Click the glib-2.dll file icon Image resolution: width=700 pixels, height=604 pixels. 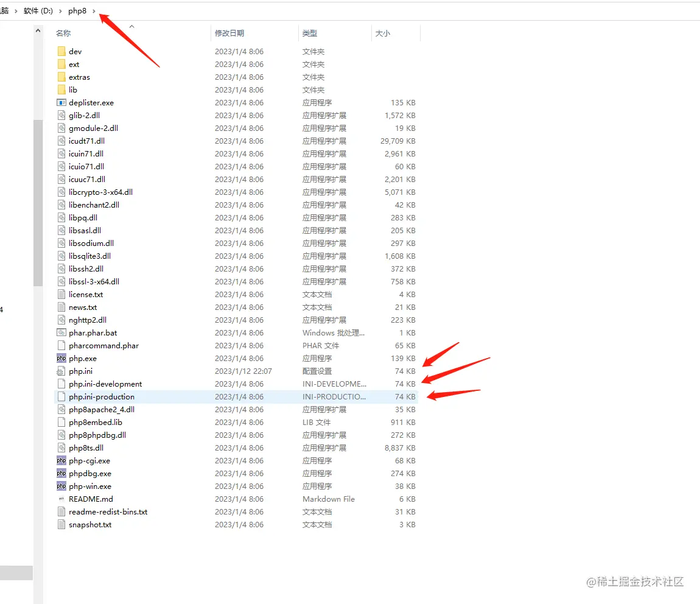pyautogui.click(x=61, y=115)
